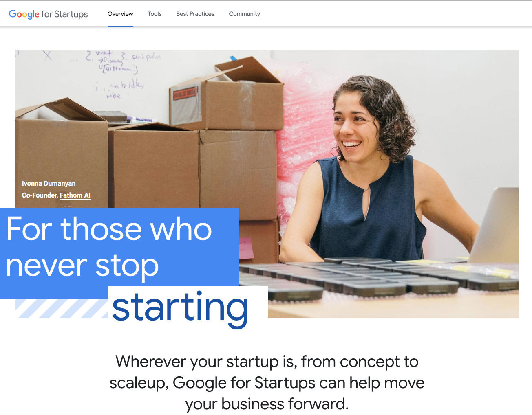The height and width of the screenshot is (415, 532).
Task: Switch to the Tools tab
Action: point(155,14)
